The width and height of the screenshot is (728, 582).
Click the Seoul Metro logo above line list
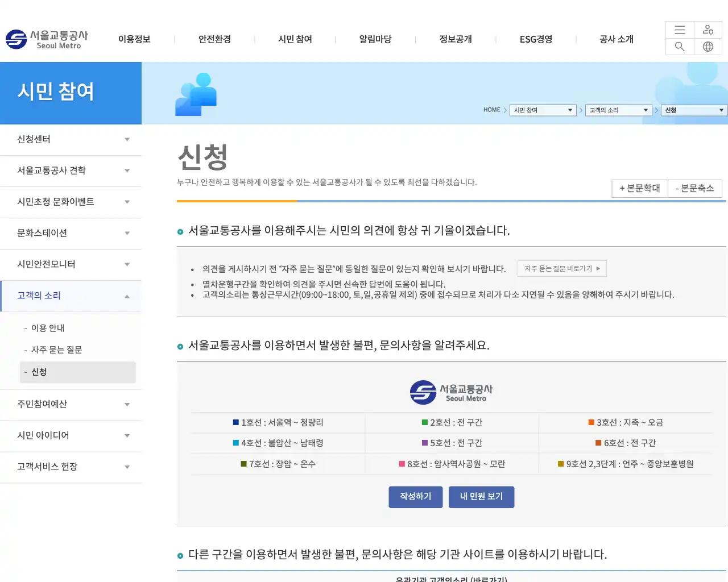tap(452, 392)
